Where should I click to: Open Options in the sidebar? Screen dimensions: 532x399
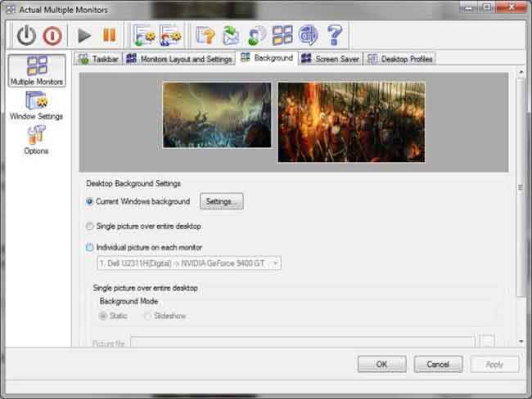(36, 140)
